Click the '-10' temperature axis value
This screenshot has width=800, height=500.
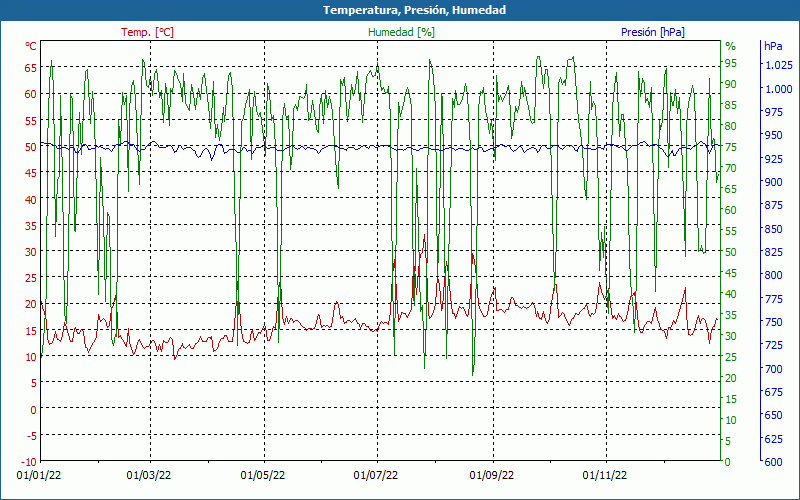point(29,462)
